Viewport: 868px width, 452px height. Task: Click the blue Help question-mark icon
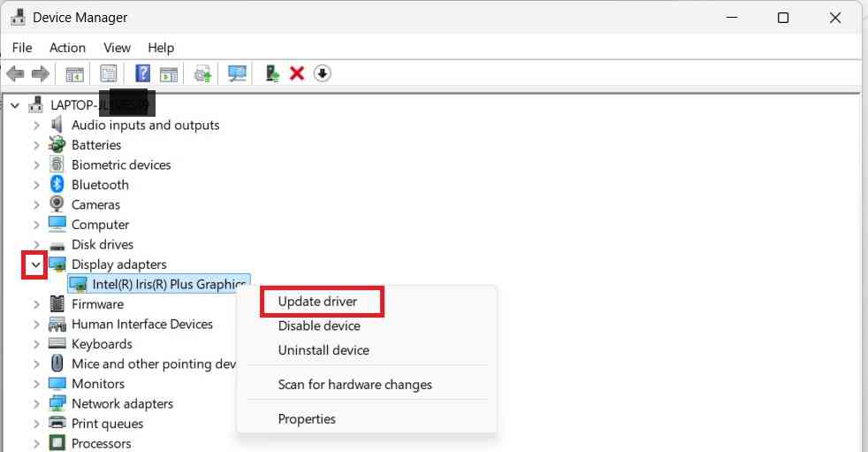coord(143,73)
